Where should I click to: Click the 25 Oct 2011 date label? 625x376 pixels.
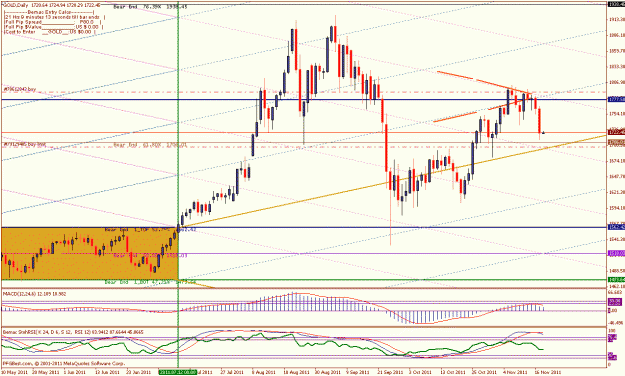tap(484, 372)
